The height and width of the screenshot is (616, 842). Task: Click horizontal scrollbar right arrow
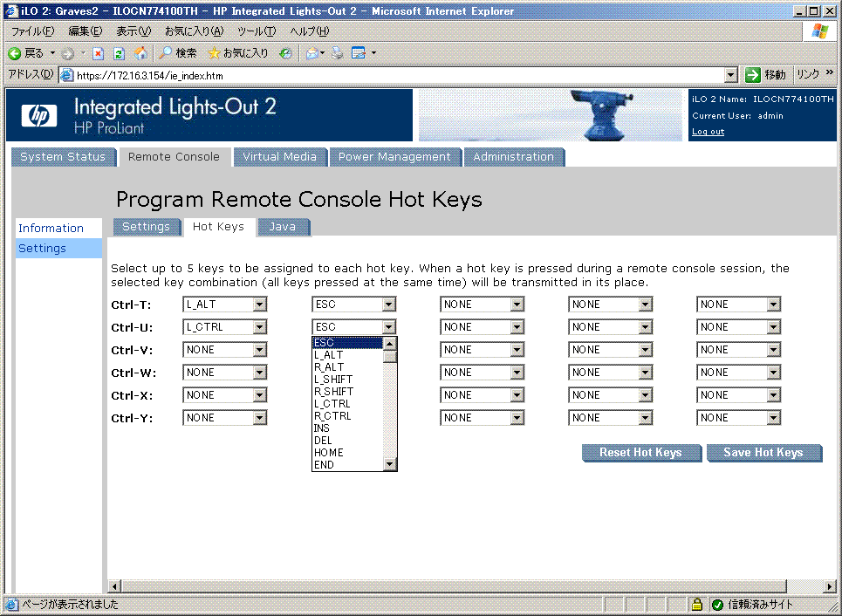click(x=830, y=586)
